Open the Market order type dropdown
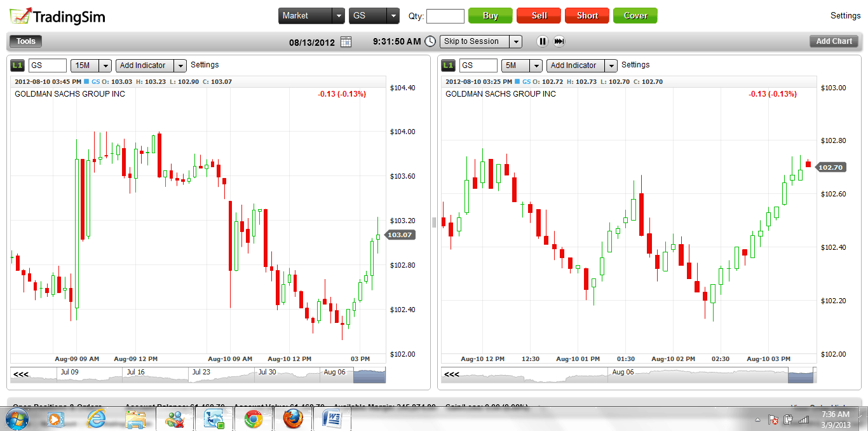The height and width of the screenshot is (431, 868). (x=311, y=16)
